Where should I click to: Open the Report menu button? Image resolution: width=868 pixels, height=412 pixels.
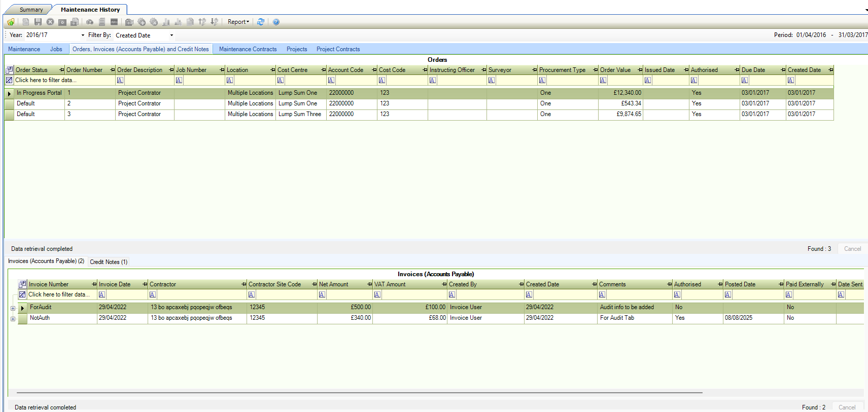click(x=238, y=22)
